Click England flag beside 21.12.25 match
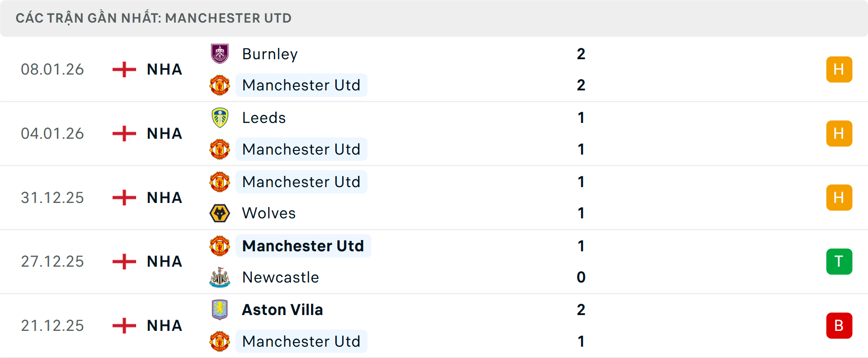 click(124, 325)
